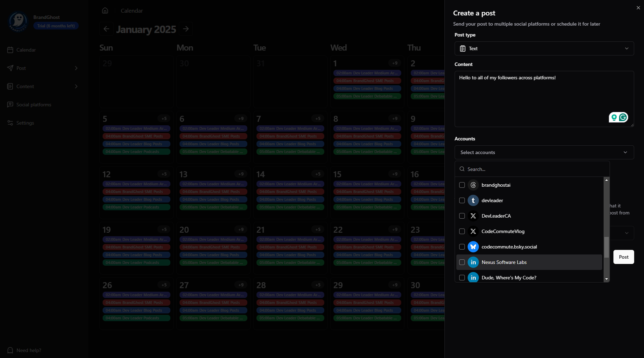Click the BrandGhost ghost logo
The width and height of the screenshot is (644, 358).
point(18,21)
